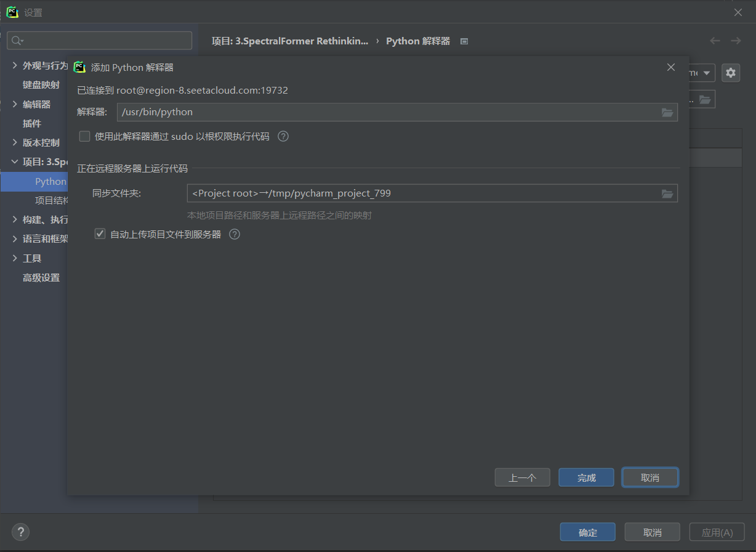Enable sudo root execution checkbox
Screen dimensions: 756x552
tap(85, 136)
